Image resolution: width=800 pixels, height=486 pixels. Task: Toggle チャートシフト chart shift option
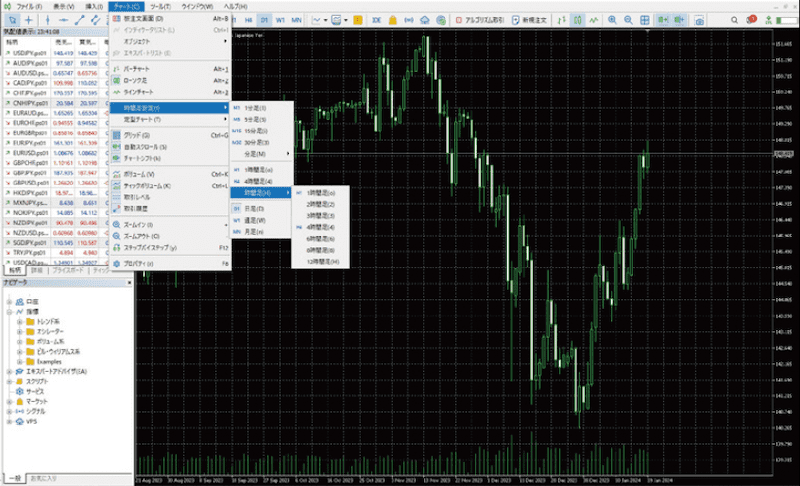[144, 159]
